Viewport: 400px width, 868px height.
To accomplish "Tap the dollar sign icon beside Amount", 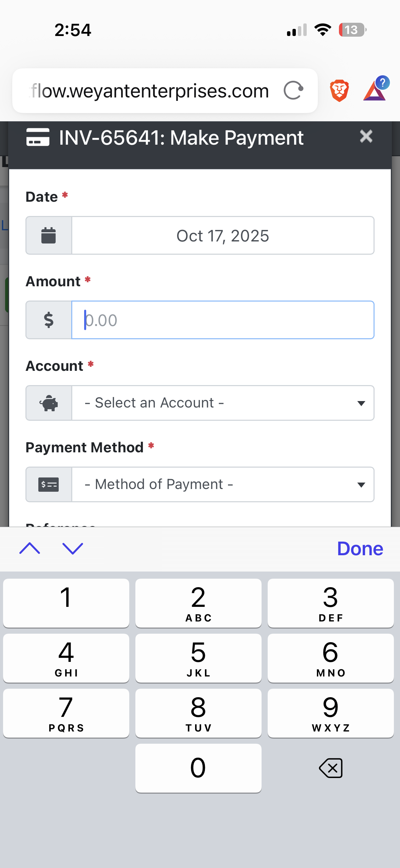I will coord(49,320).
